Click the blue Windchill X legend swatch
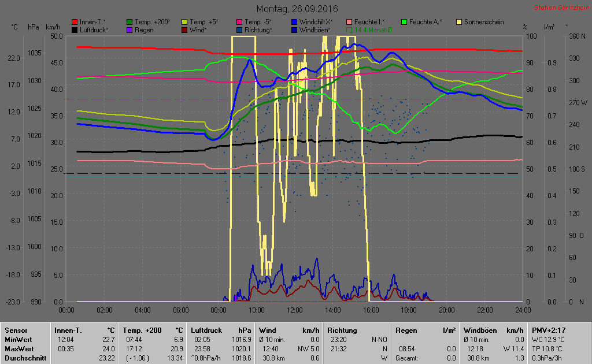 point(294,23)
